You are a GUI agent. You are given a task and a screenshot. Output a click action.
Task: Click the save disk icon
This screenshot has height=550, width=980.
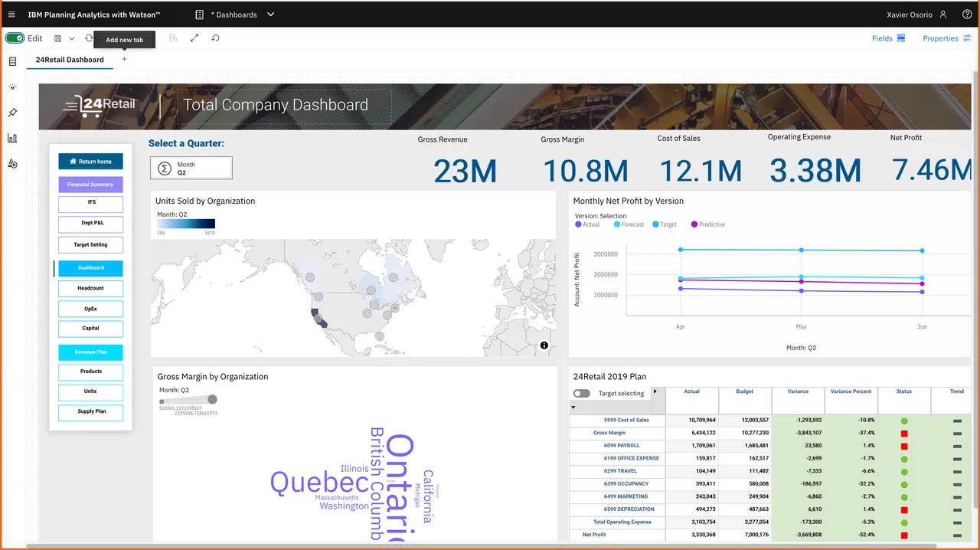[58, 38]
